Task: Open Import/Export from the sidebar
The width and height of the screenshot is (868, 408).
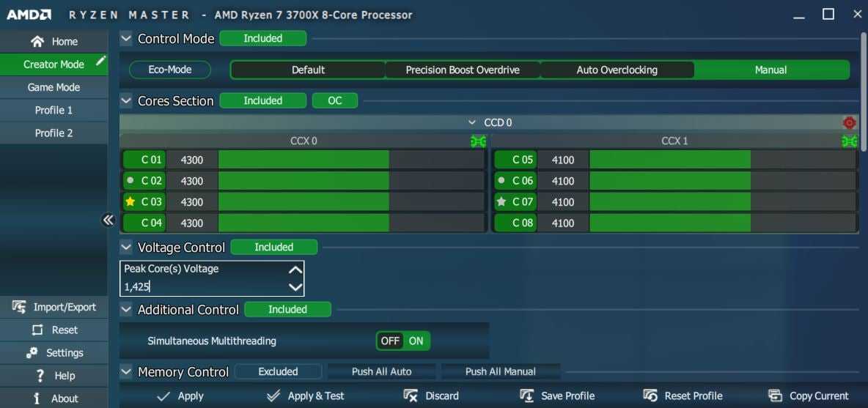Action: click(54, 307)
